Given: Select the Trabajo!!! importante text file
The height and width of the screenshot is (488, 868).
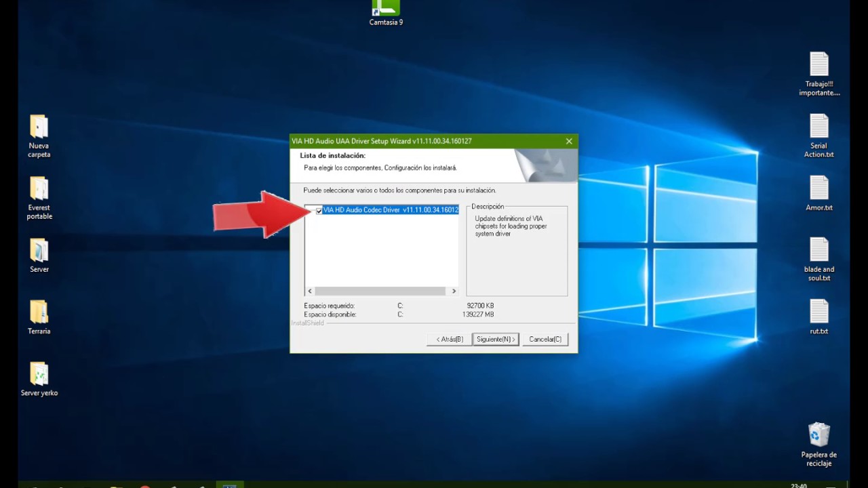Looking at the screenshot, I should pyautogui.click(x=819, y=64).
